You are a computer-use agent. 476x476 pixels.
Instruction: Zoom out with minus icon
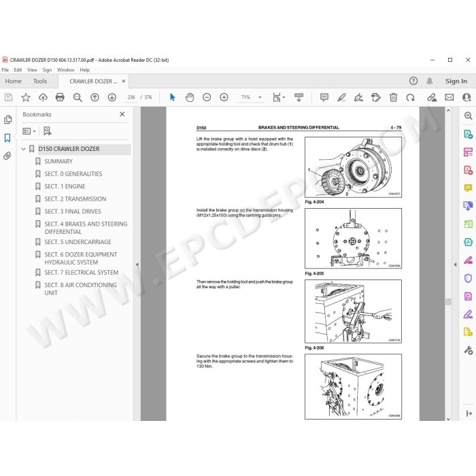pyautogui.click(x=207, y=97)
